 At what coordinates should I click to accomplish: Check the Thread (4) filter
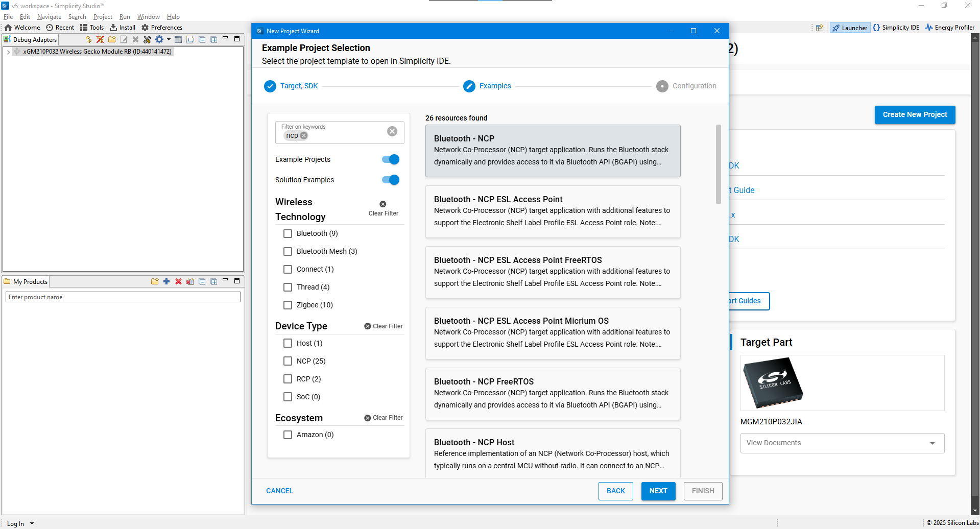pos(288,287)
